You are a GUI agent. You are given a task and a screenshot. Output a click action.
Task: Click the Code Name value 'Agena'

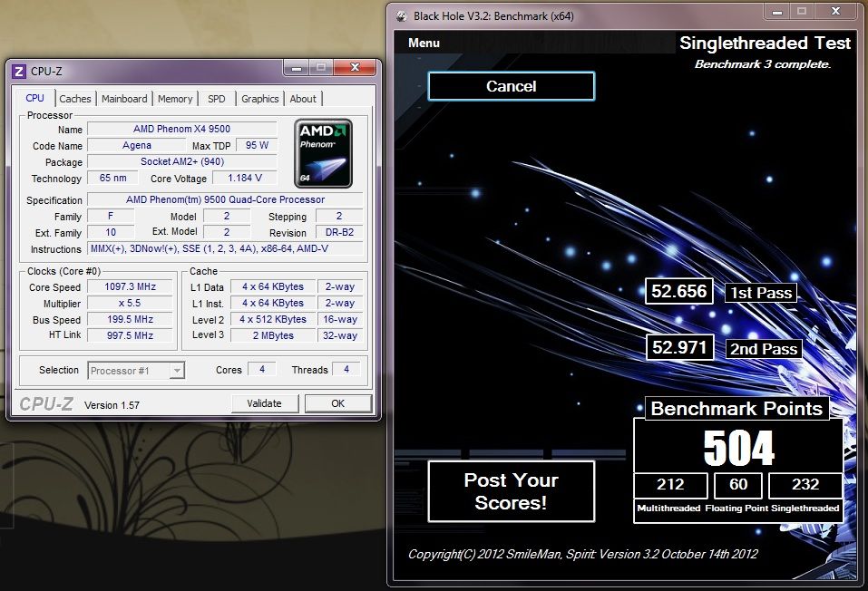[137, 146]
